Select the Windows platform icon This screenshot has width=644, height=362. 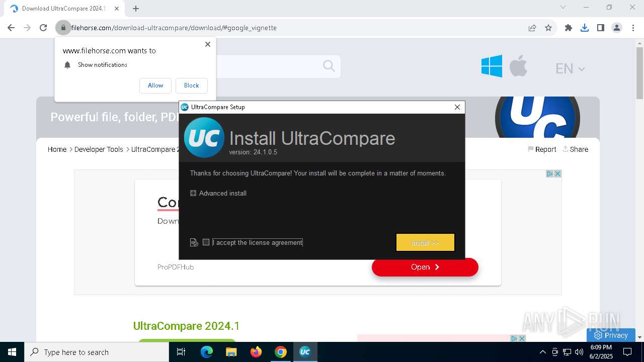tap(492, 66)
